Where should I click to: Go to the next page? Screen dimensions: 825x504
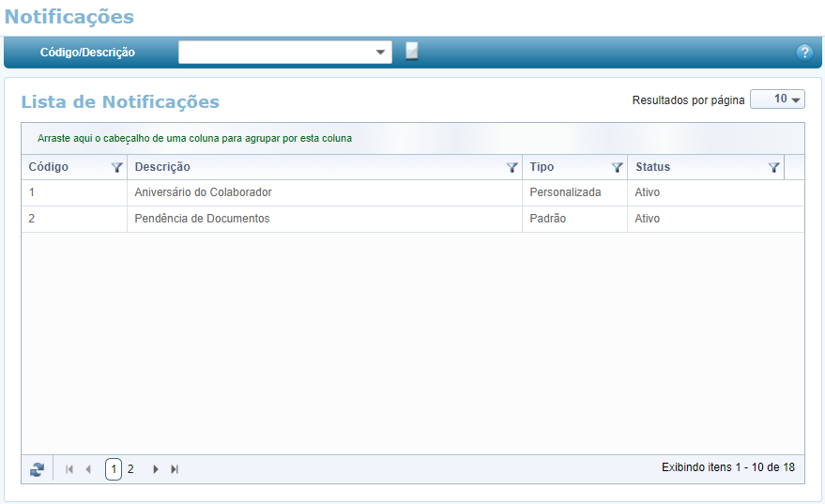tap(156, 469)
